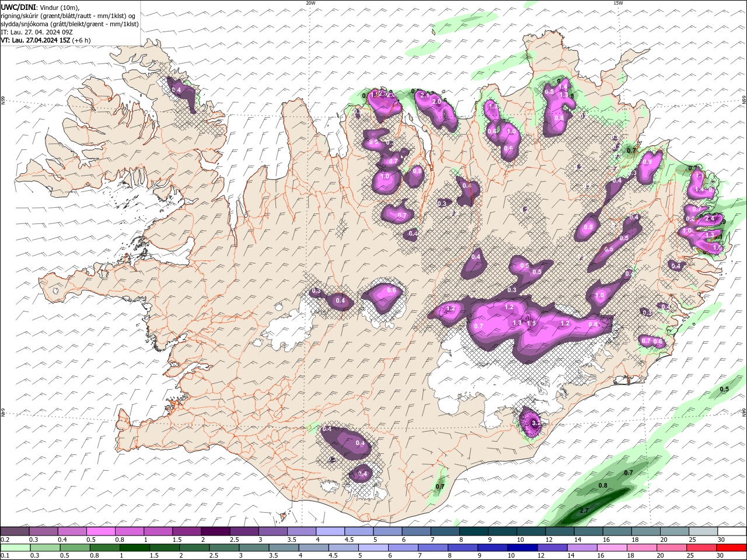Click the 0.5 rain value off the east coast
The image size is (747, 560).
(x=724, y=389)
